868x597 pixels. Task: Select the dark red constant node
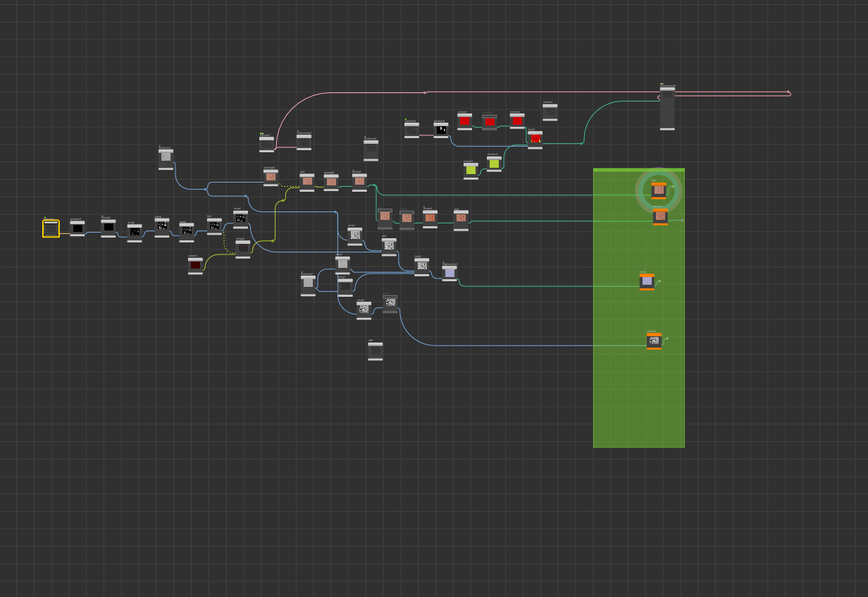point(195,265)
